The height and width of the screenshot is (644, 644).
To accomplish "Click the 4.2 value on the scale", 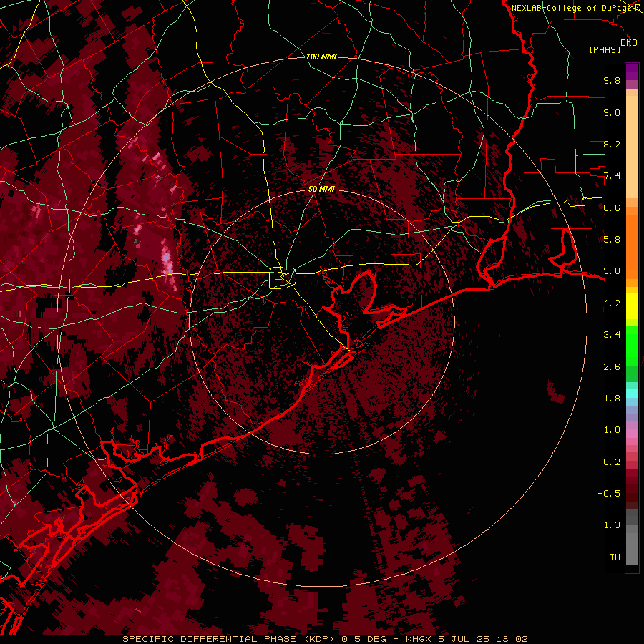I will (x=612, y=303).
